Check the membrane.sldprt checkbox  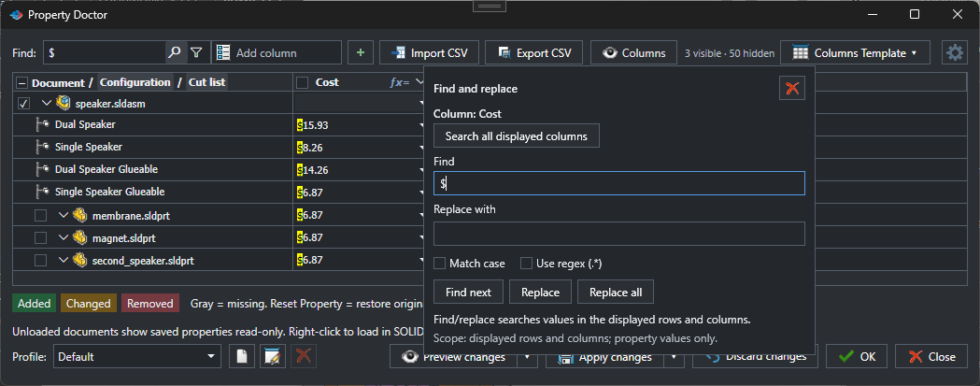point(40,215)
